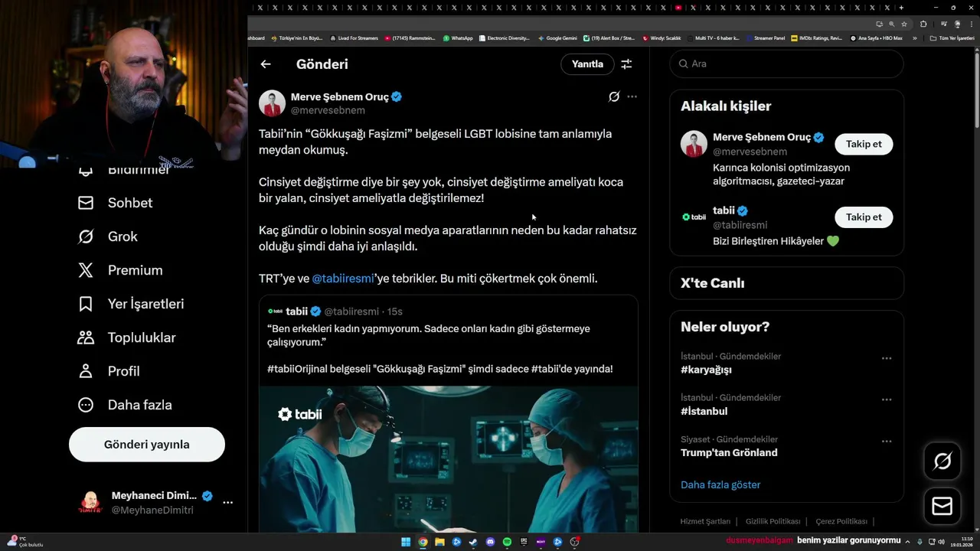The height and width of the screenshot is (551, 980).
Task: Click the bookmark star in address bar
Action: pyautogui.click(x=904, y=24)
